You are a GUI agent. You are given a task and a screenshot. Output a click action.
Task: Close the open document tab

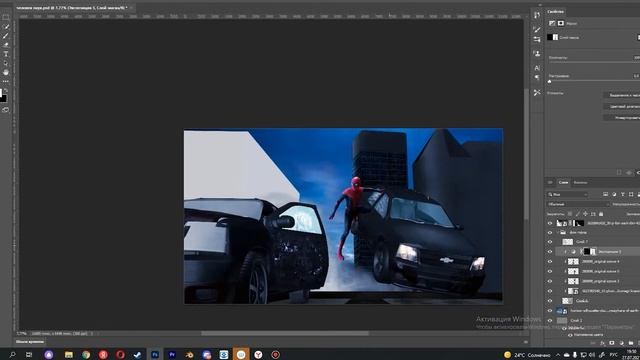131,8
